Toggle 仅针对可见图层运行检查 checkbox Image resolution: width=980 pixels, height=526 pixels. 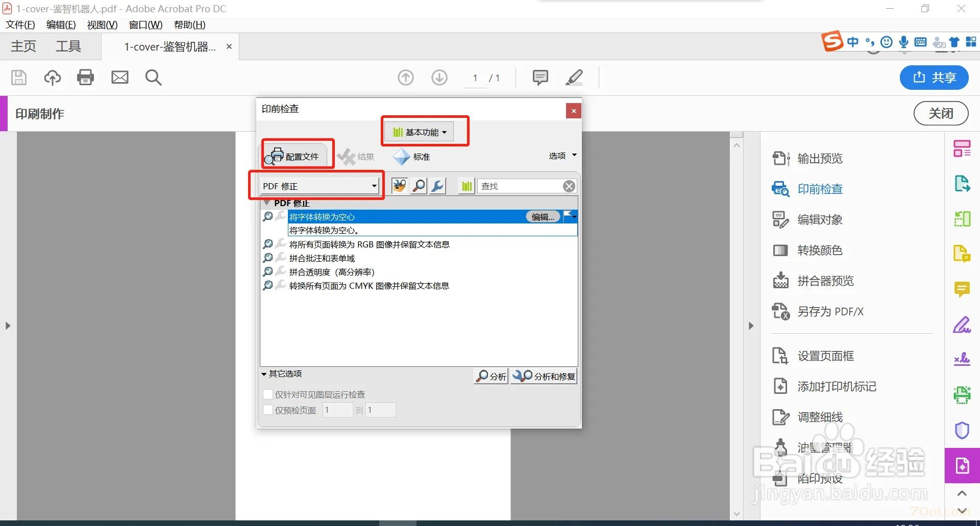click(267, 394)
